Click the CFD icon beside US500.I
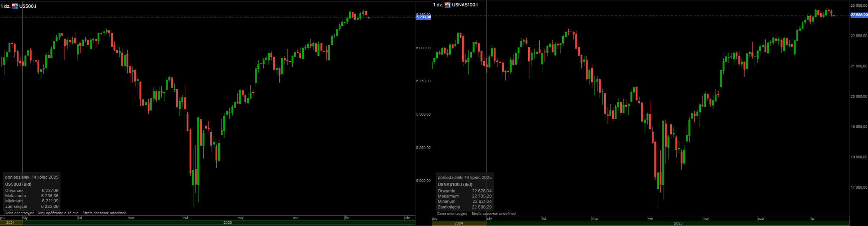 [15, 6]
